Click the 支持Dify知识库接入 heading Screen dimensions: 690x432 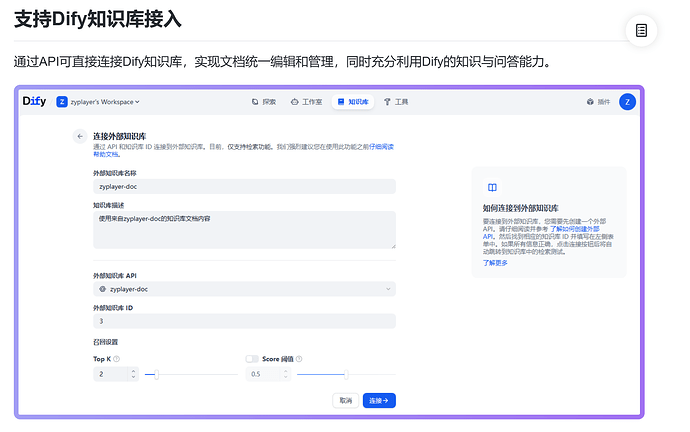tap(98, 20)
